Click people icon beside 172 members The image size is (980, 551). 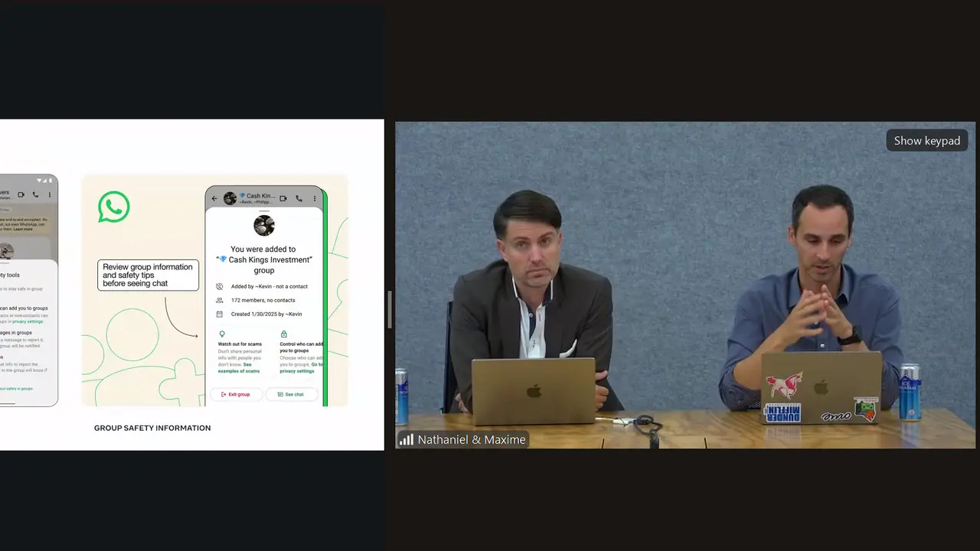click(x=220, y=300)
